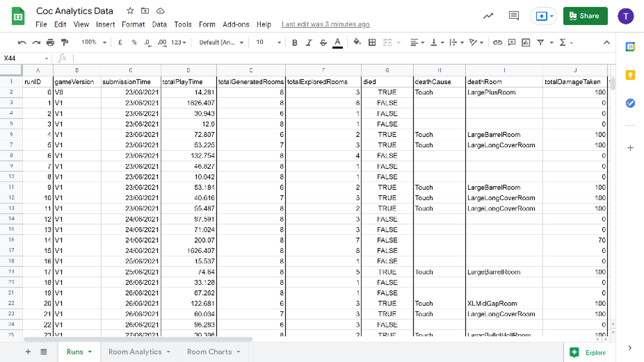
Task: Click the Name box showing X44
Action: tap(26, 58)
